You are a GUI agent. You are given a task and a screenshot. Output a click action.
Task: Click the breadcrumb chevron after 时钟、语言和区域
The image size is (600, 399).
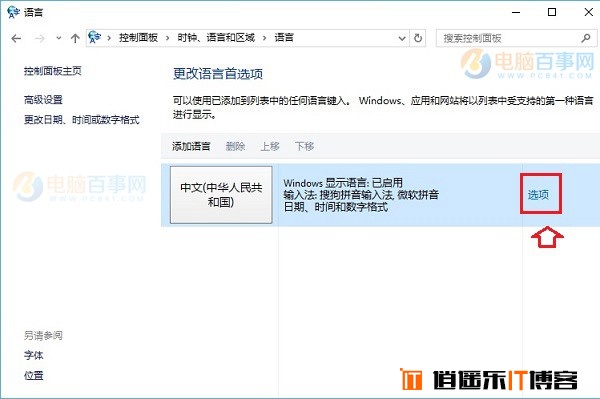264,38
